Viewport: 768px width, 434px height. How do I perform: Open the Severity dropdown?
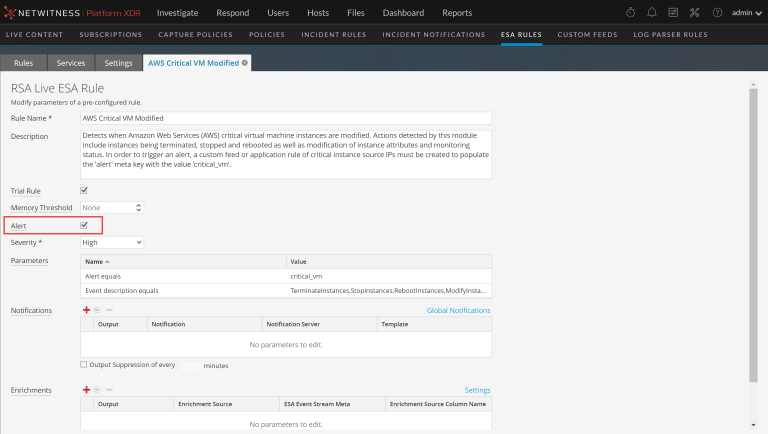click(x=112, y=242)
